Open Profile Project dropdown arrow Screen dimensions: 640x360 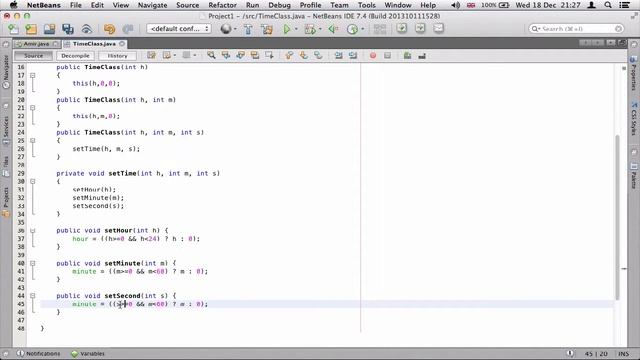[x=362, y=29]
